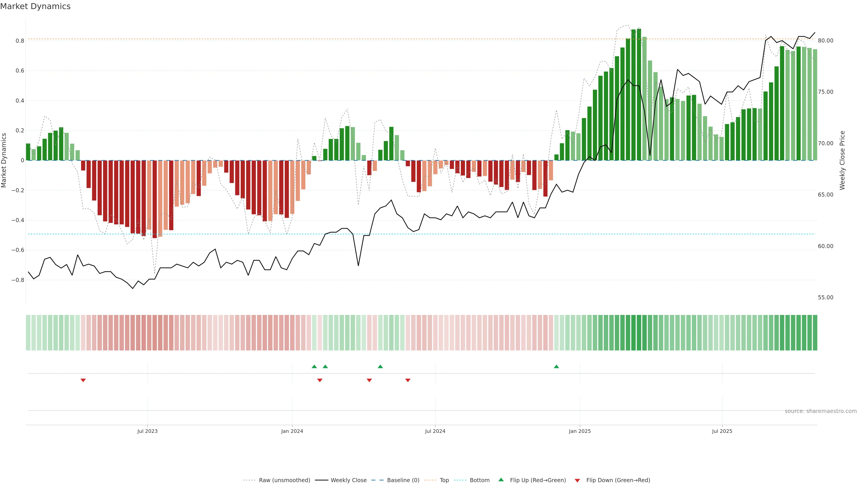Click the Top legend line swatch
Image resolution: width=868 pixels, height=488 pixels.
[x=430, y=480]
